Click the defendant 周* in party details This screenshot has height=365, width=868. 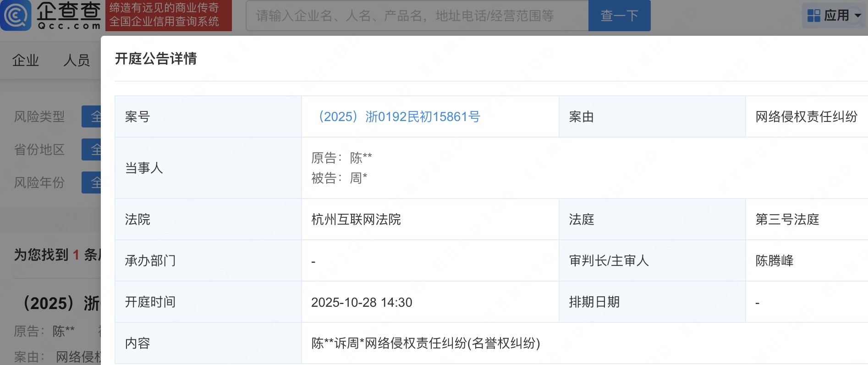(x=358, y=178)
